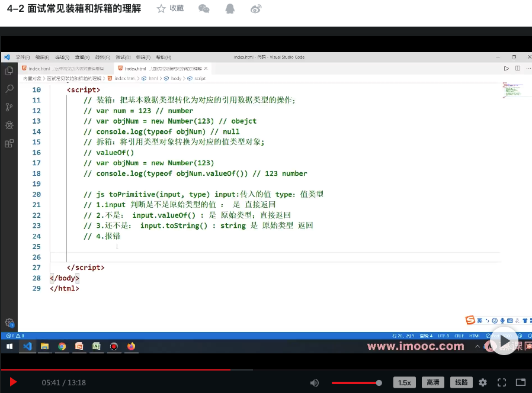Open the 调试(D) menu
Screen dimensions: 532x393
click(x=123, y=57)
